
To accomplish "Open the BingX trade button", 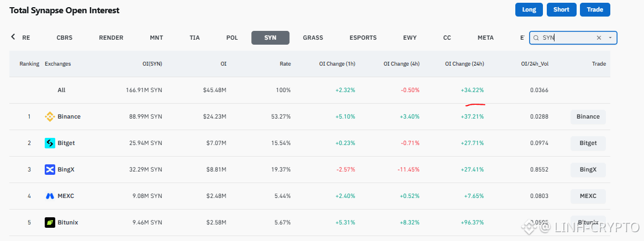I will [588, 170].
